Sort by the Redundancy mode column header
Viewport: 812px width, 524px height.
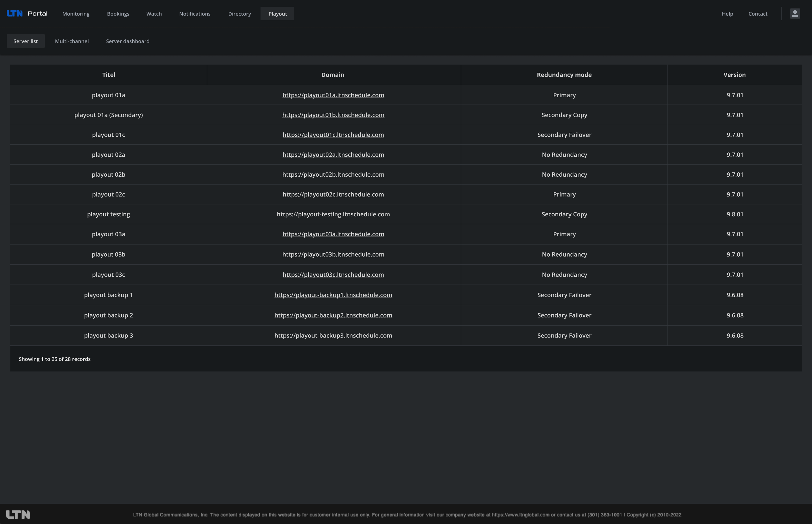point(564,75)
